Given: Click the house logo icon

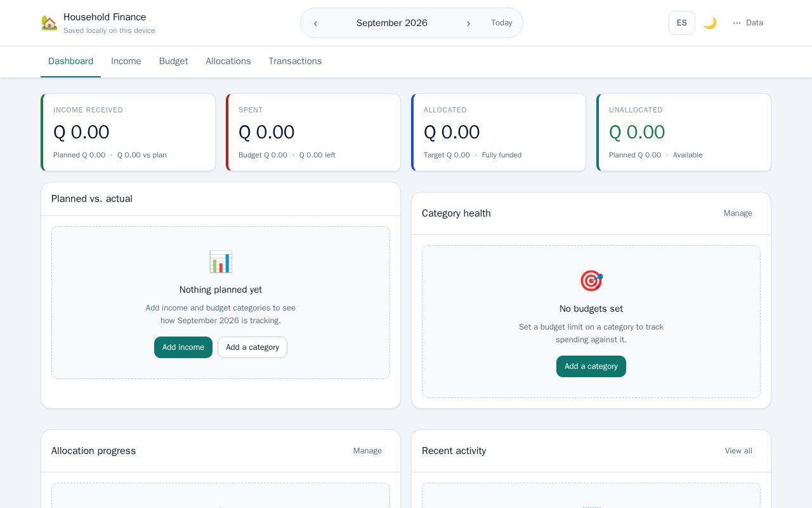Looking at the screenshot, I should coord(49,23).
